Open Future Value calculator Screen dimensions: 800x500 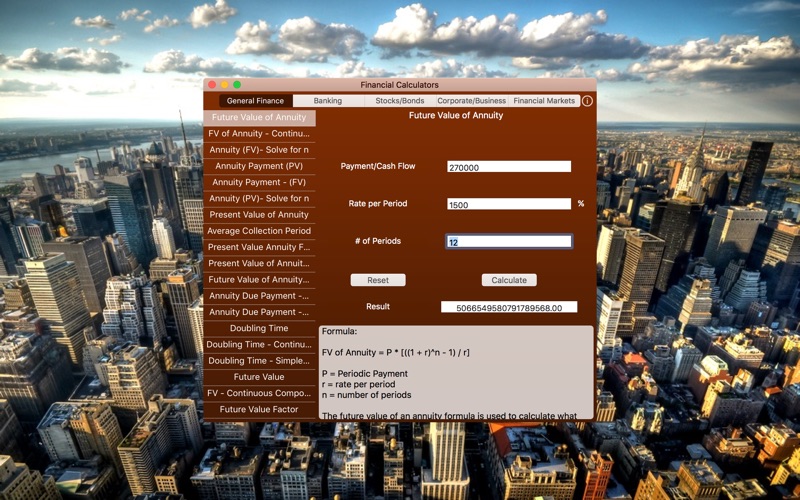coord(259,377)
